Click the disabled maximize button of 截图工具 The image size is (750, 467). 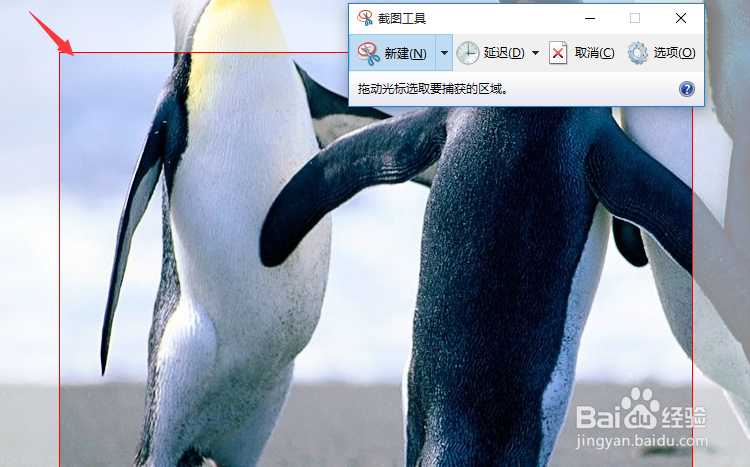tap(635, 18)
